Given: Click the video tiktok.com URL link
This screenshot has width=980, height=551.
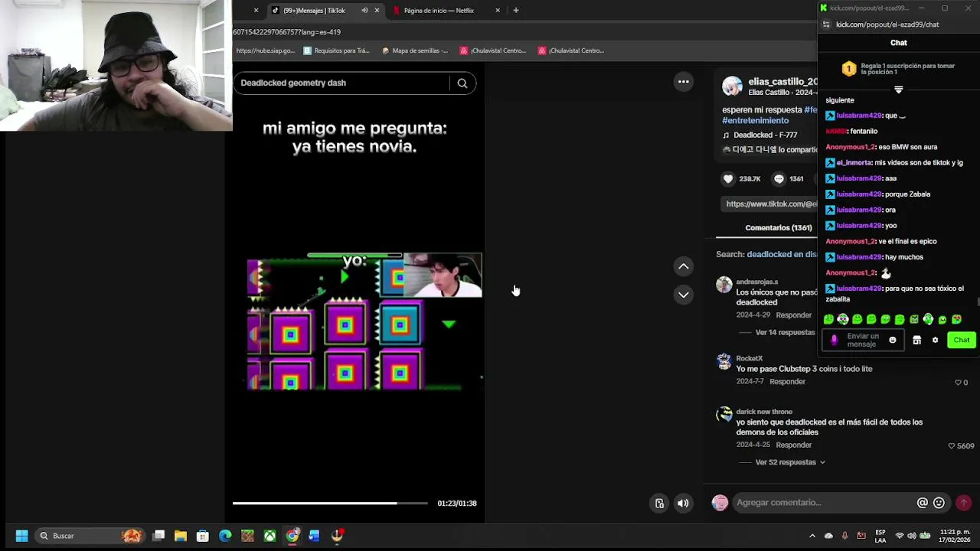Looking at the screenshot, I should tap(772, 204).
